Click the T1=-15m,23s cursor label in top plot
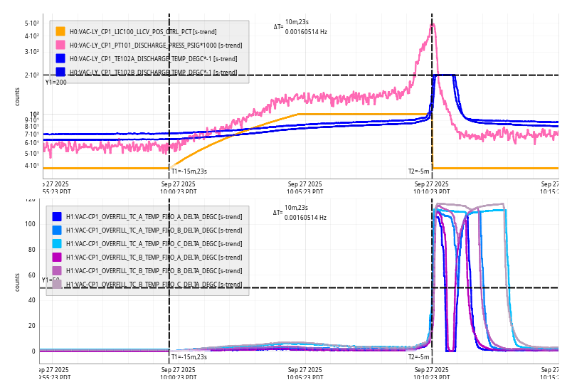This screenshot has width=572, height=392. click(x=189, y=171)
